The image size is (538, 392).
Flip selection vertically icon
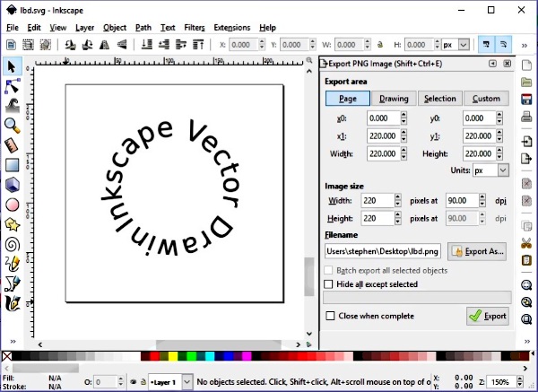[x=122, y=45]
